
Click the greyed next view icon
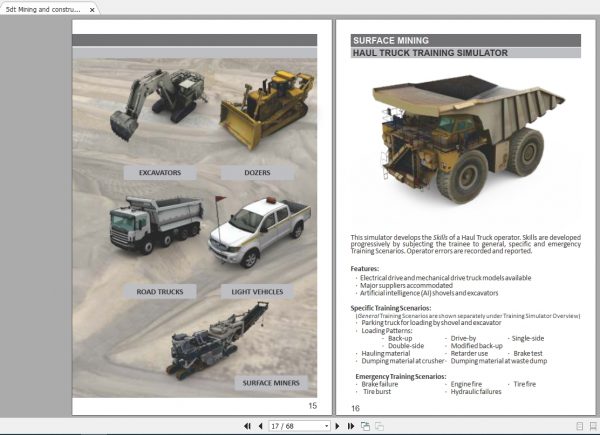coord(379,426)
